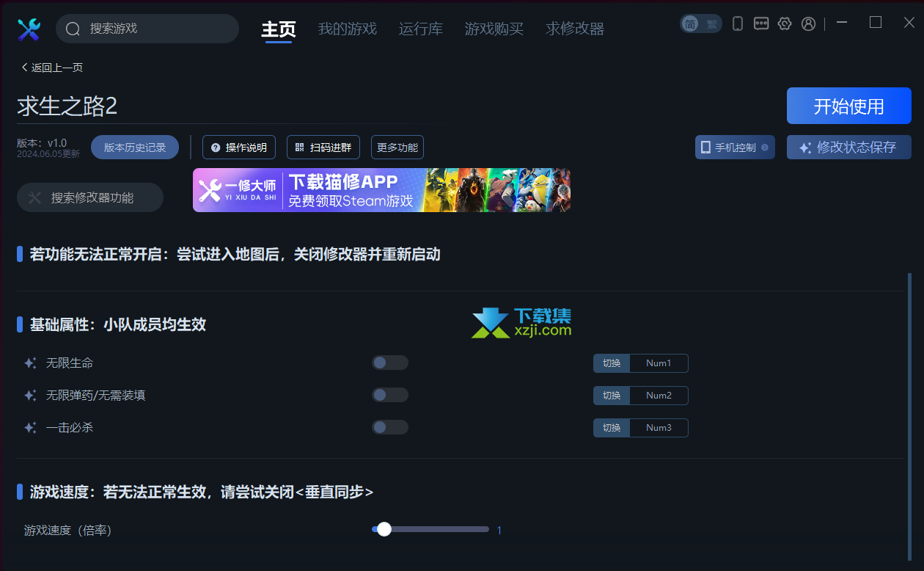Click the 搜索修改器功能 search field
The height and width of the screenshot is (571, 924).
point(90,197)
